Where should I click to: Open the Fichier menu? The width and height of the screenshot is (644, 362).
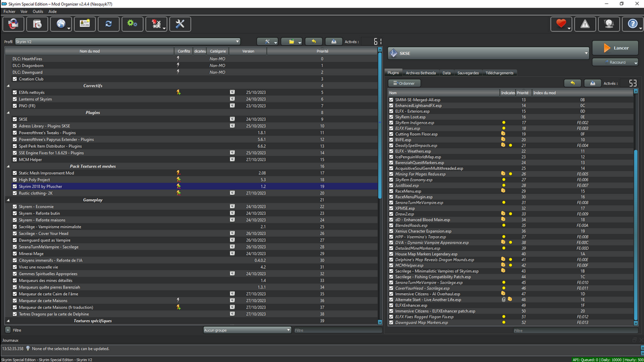point(10,12)
